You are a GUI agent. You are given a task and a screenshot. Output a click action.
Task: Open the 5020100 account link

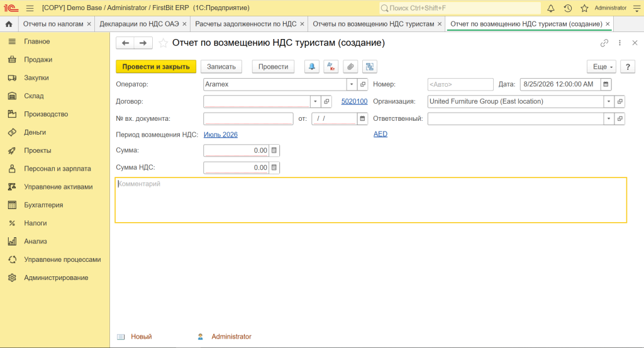pos(355,101)
